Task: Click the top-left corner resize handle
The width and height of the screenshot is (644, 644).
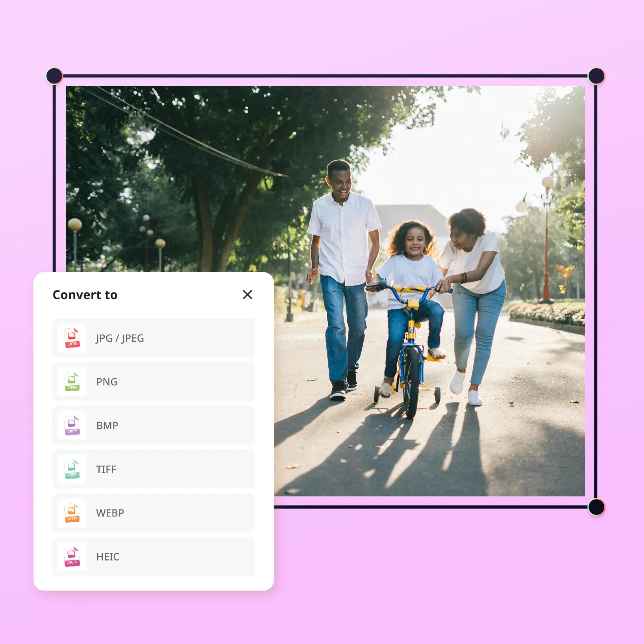Action: point(54,76)
